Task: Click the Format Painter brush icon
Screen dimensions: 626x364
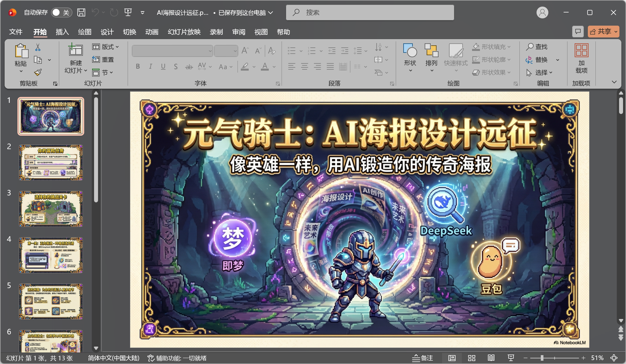Action: [x=38, y=72]
